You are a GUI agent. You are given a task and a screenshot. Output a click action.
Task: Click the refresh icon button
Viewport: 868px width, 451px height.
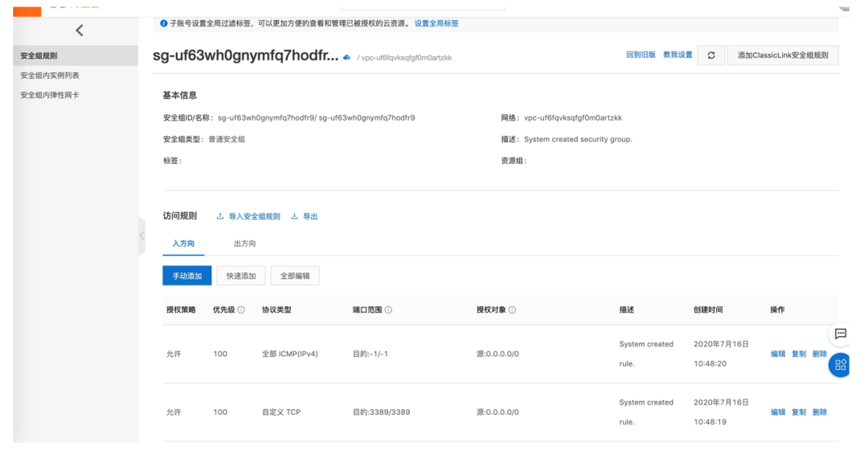pos(710,55)
